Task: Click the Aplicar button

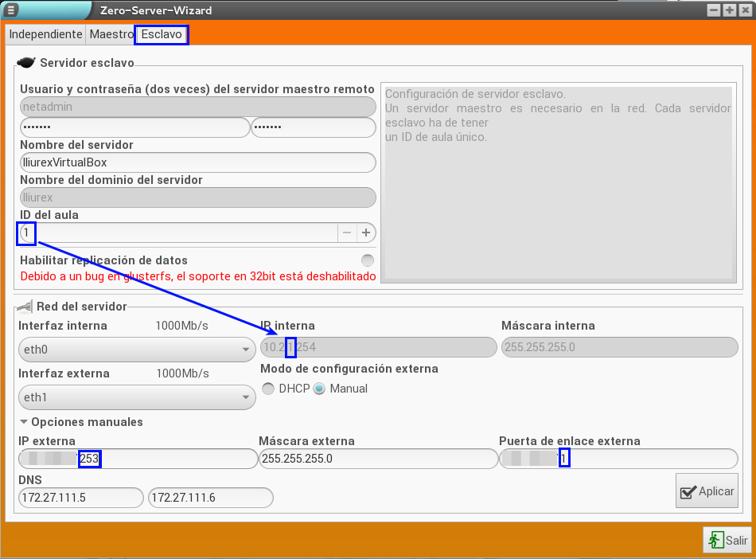Action: (x=707, y=491)
